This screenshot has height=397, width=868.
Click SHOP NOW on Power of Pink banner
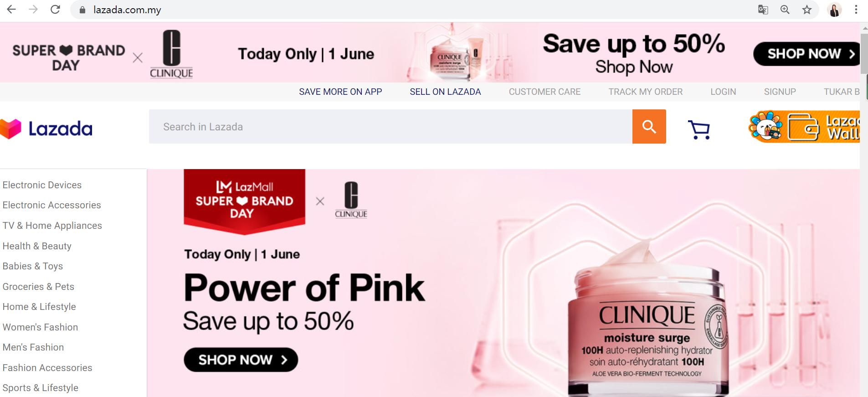pyautogui.click(x=241, y=360)
